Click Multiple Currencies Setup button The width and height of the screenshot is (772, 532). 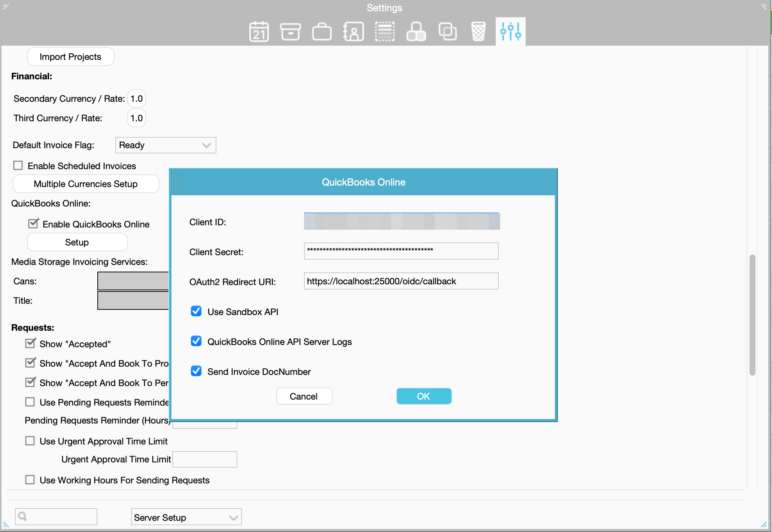coord(86,184)
